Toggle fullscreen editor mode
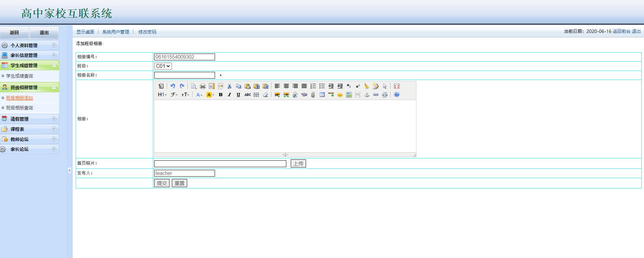 pyautogui.click(x=396, y=86)
